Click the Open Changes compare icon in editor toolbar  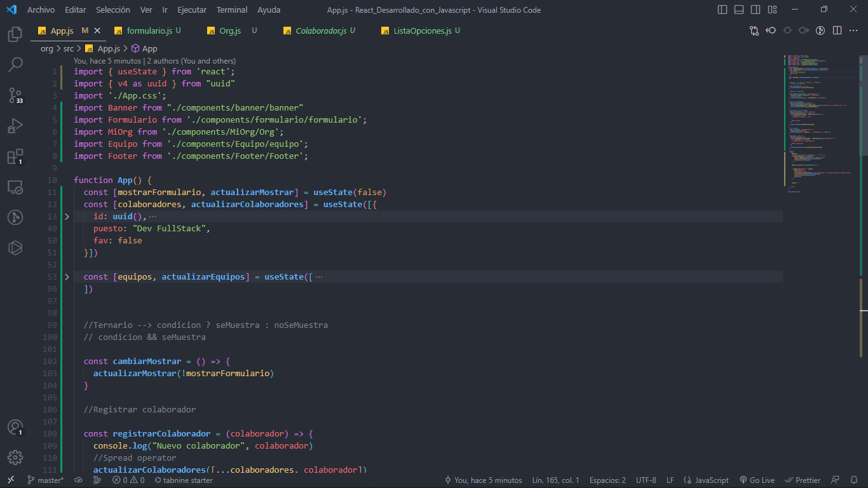(754, 30)
